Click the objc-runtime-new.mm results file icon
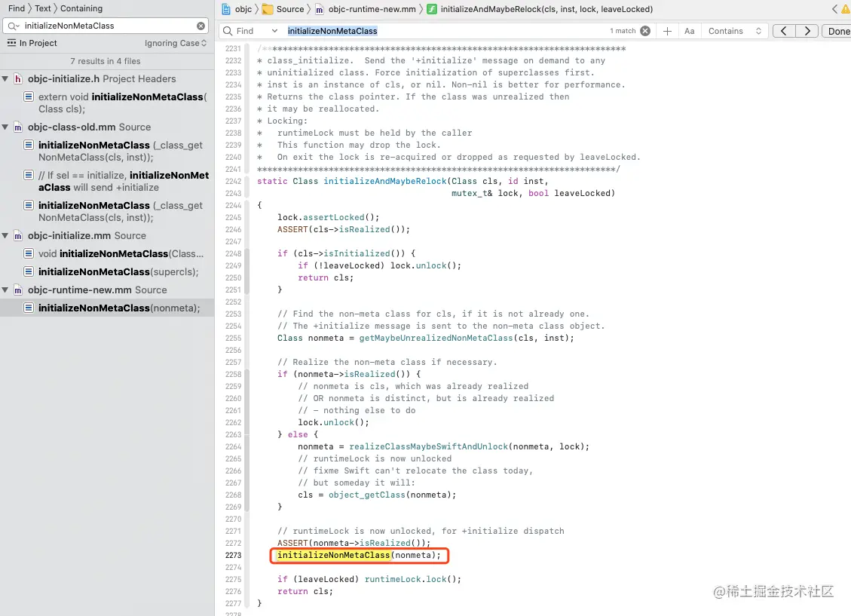851x616 pixels. click(x=18, y=290)
